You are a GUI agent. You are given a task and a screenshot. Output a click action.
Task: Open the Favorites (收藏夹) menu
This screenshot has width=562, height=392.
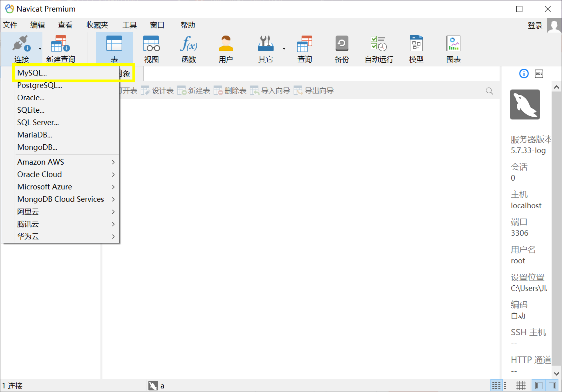(x=97, y=25)
